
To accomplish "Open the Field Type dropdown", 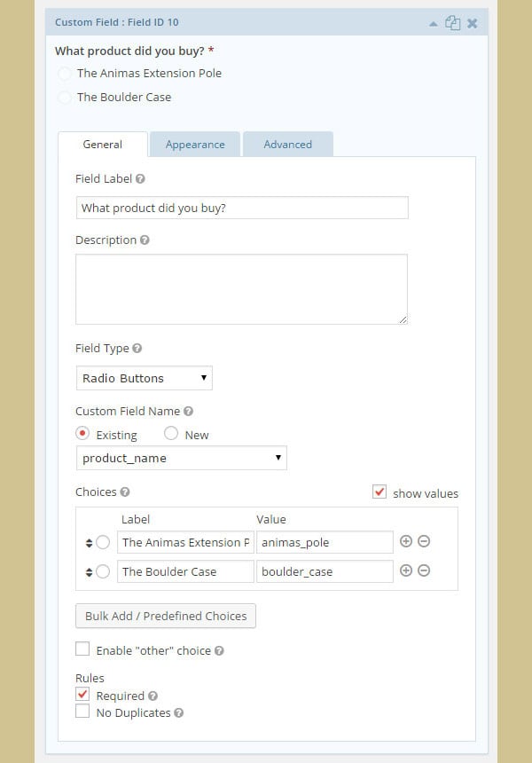I will click(x=144, y=377).
